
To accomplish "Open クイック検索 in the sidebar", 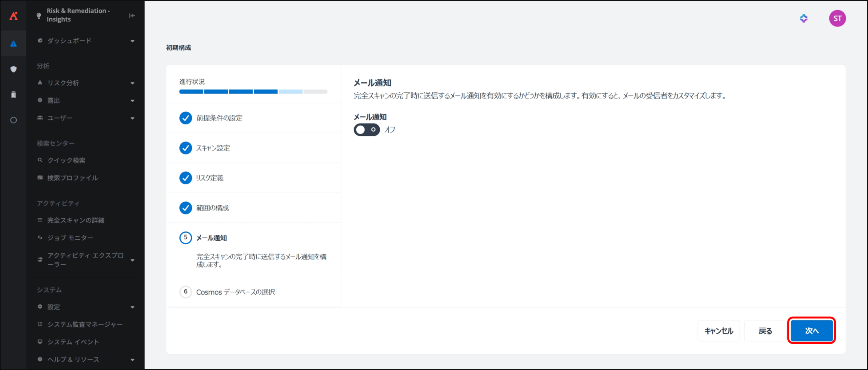I will pos(66,160).
